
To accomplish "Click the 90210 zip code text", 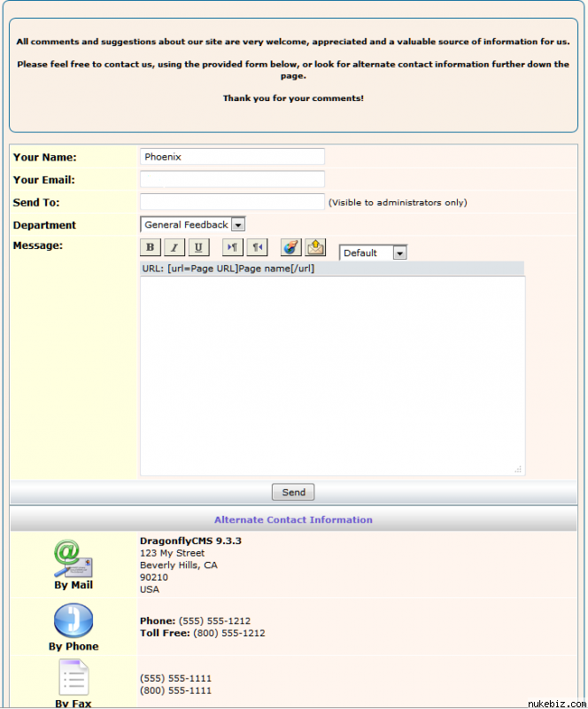I will [154, 578].
